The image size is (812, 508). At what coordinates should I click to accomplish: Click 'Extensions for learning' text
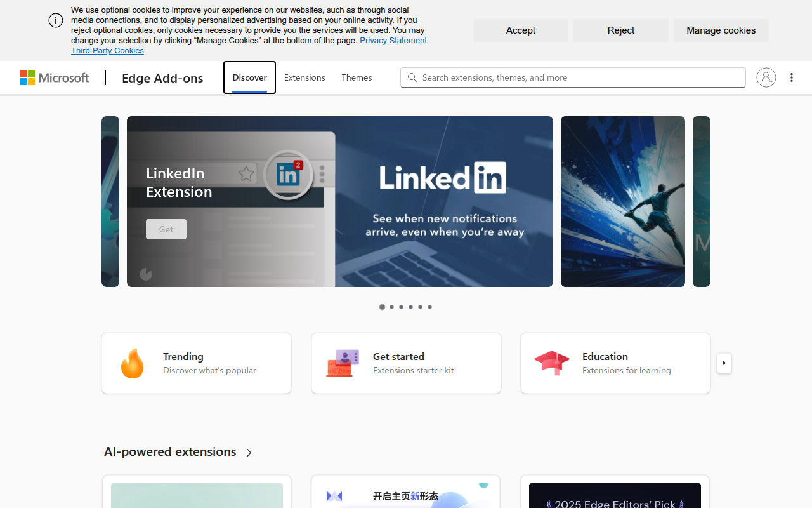(x=626, y=370)
